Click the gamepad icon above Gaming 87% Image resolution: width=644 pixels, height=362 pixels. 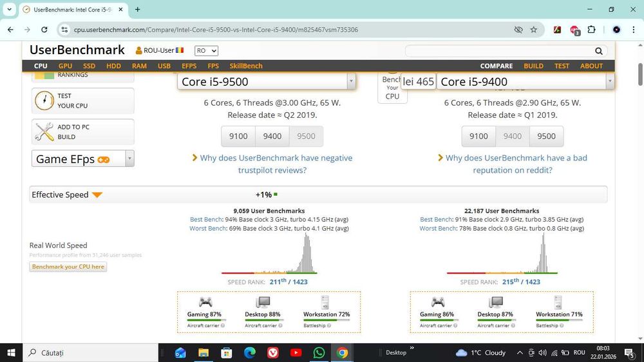point(205,302)
